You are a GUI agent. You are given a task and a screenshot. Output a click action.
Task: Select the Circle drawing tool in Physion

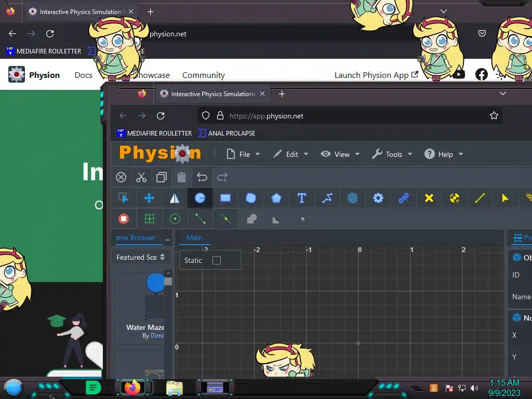(x=200, y=198)
